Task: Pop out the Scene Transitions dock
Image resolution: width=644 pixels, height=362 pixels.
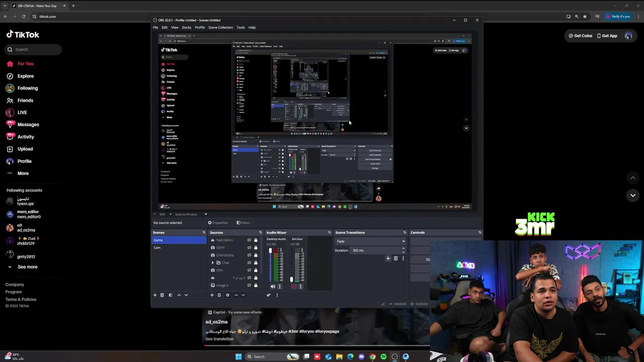Action: [405, 232]
